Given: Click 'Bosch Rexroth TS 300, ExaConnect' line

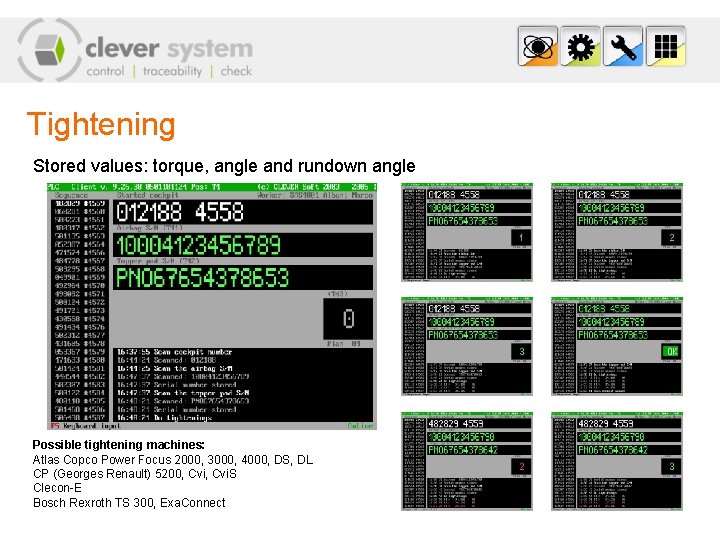Looking at the screenshot, I should (x=129, y=503).
